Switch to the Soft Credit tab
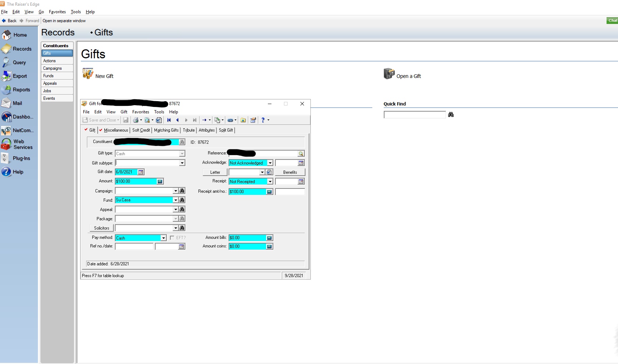 pyautogui.click(x=141, y=130)
